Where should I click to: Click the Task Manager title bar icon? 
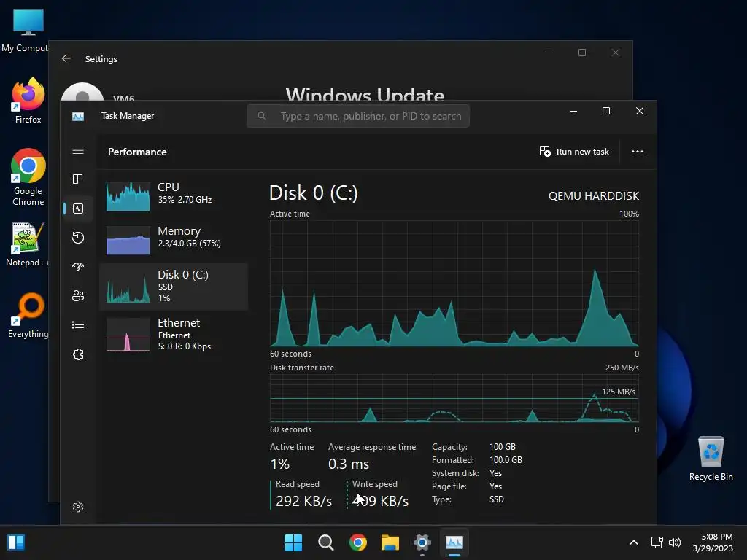tap(78, 116)
